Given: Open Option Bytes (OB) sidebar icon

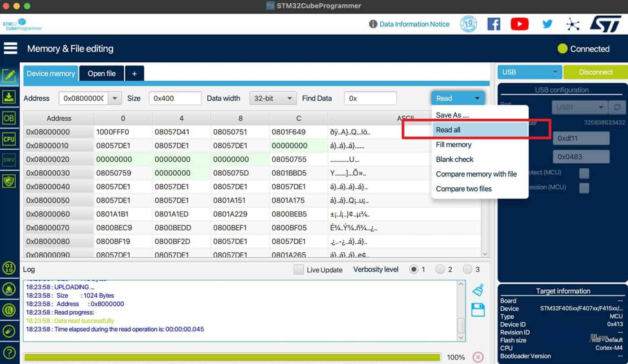Looking at the screenshot, I should click(9, 118).
